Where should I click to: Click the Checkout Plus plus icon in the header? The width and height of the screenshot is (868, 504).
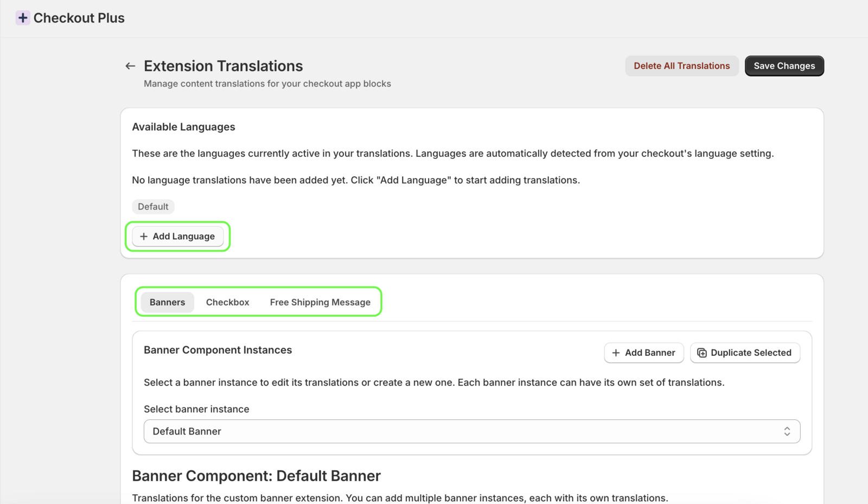click(x=22, y=17)
